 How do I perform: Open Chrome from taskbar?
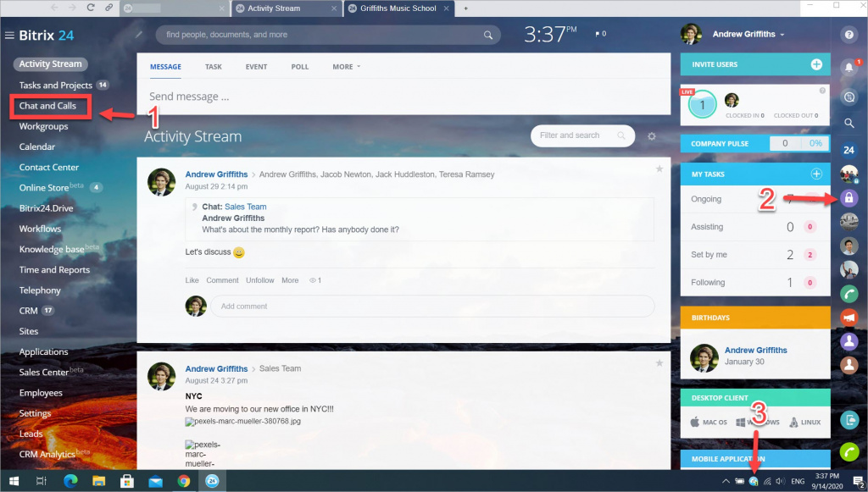[x=183, y=481]
